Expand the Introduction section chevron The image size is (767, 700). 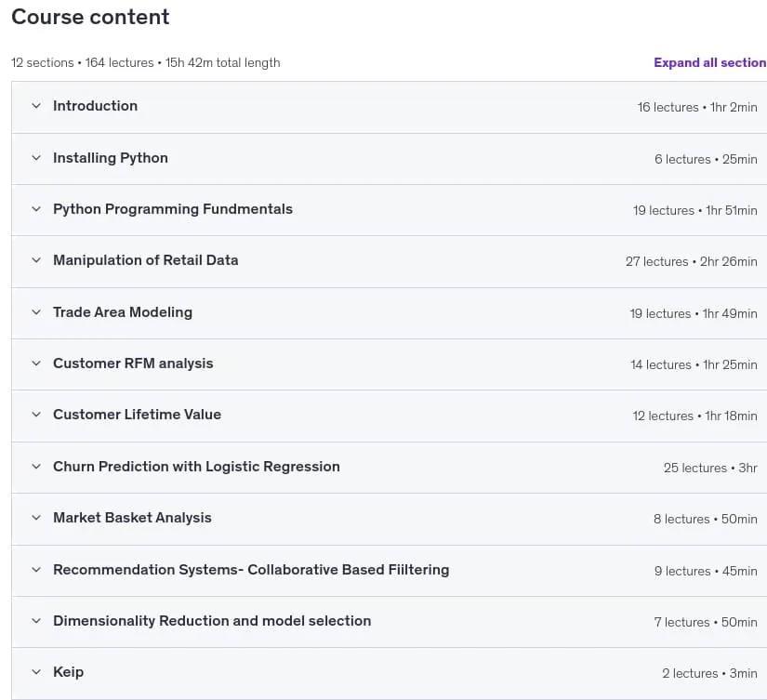coord(36,106)
